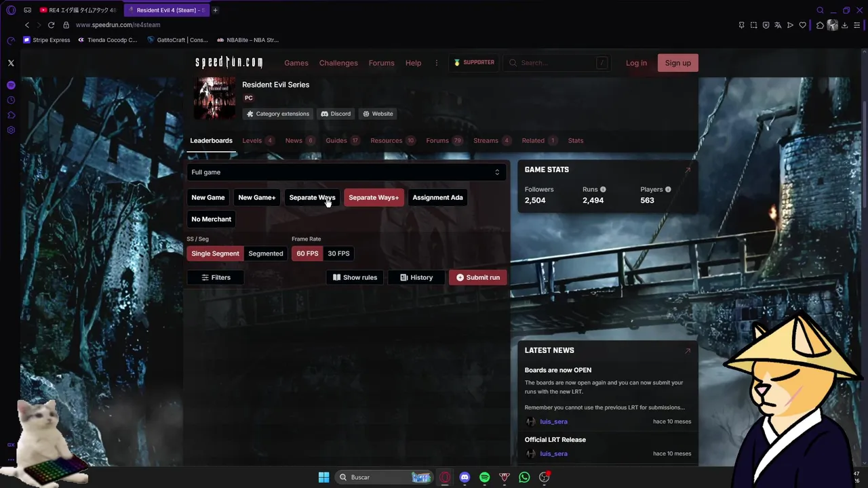868x488 pixels.
Task: Open History clock icon in sidebar
Action: tap(11, 100)
